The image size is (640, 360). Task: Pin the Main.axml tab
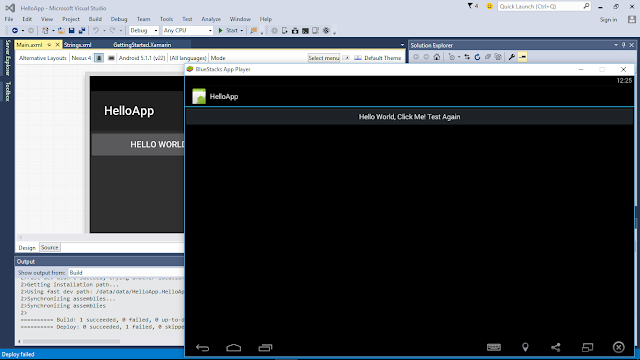[49, 45]
